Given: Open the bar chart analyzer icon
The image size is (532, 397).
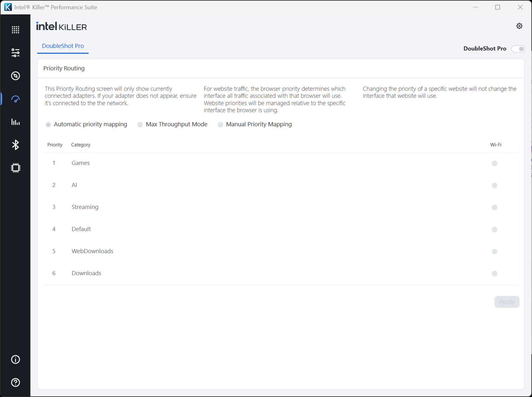Looking at the screenshot, I should click(16, 122).
